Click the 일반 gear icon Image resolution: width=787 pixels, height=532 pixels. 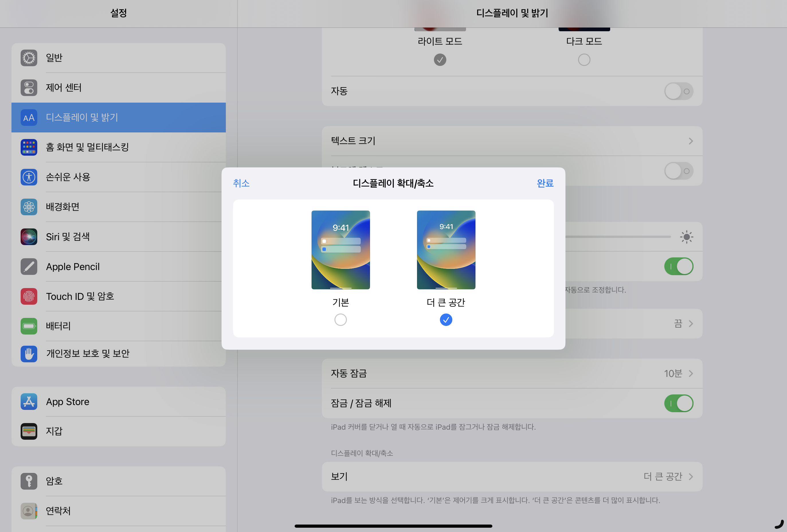[x=29, y=58]
